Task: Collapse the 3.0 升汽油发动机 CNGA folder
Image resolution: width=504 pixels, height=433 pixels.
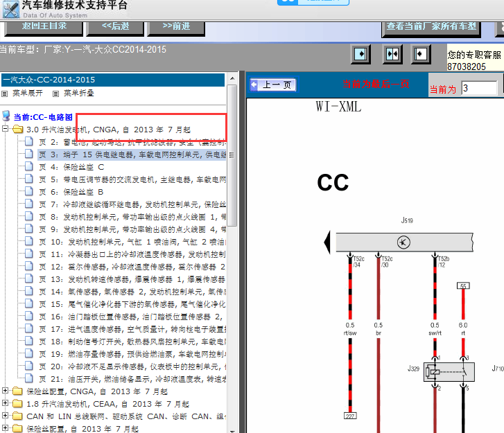Action: (x=5, y=128)
